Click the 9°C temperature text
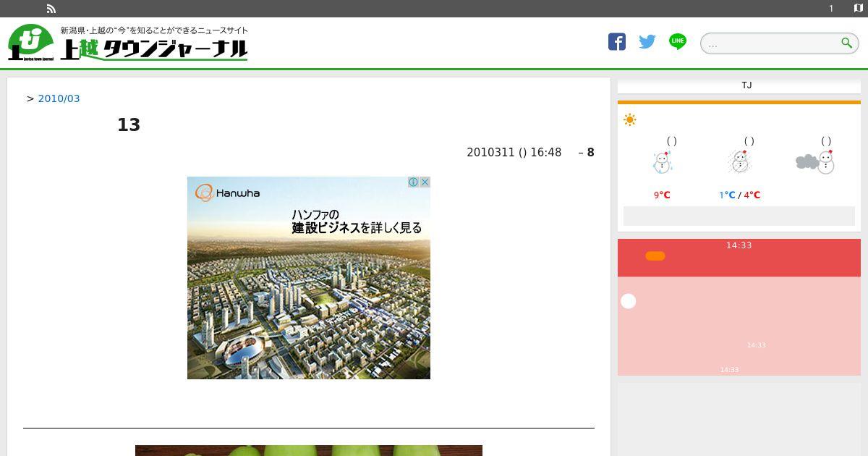 (x=662, y=195)
